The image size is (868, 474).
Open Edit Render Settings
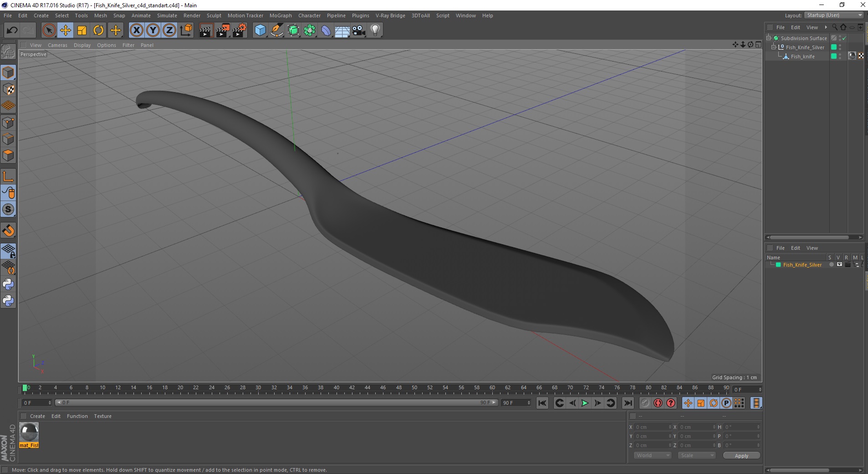tap(240, 31)
